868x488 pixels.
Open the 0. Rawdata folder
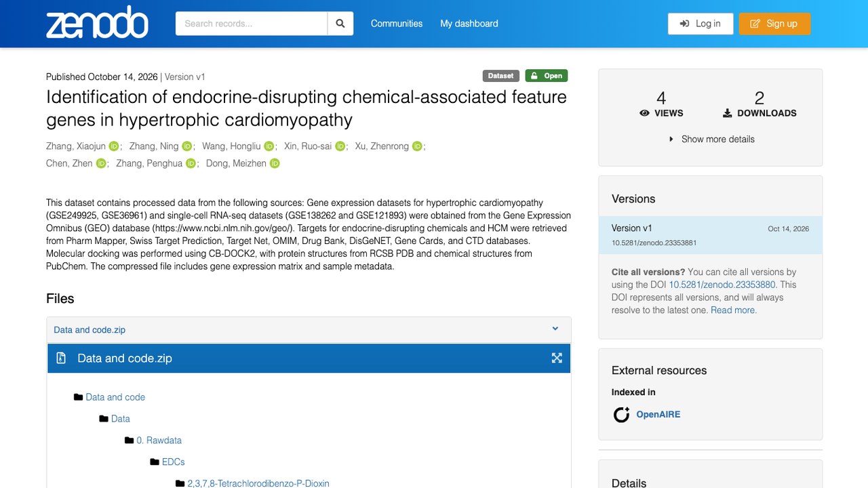(159, 441)
